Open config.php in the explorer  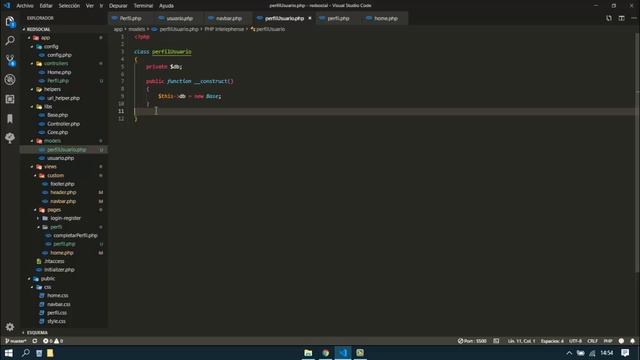pos(59,55)
